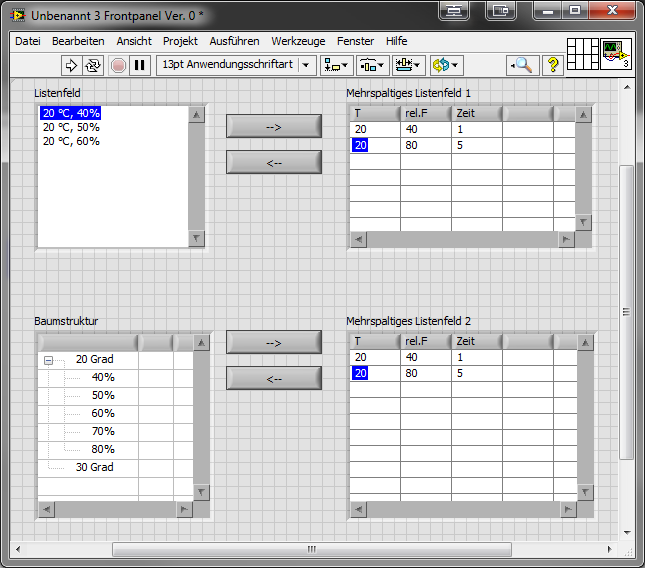Click Mehrspaltiges Listenfeld 2 scroll left arrow
Viewport: 645px width, 568px height.
pyautogui.click(x=359, y=510)
